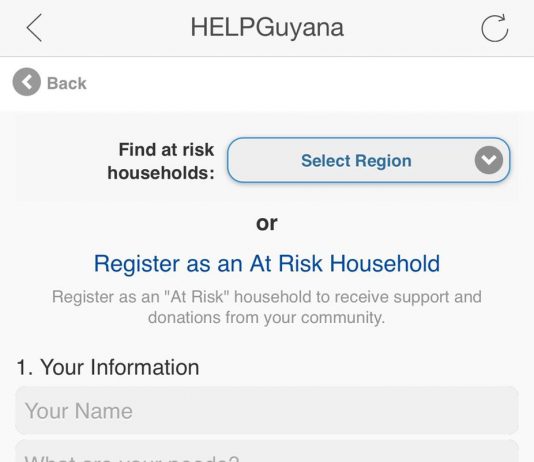Click the What are your needs field
The height and width of the screenshot is (462, 534).
pyautogui.click(x=267, y=451)
